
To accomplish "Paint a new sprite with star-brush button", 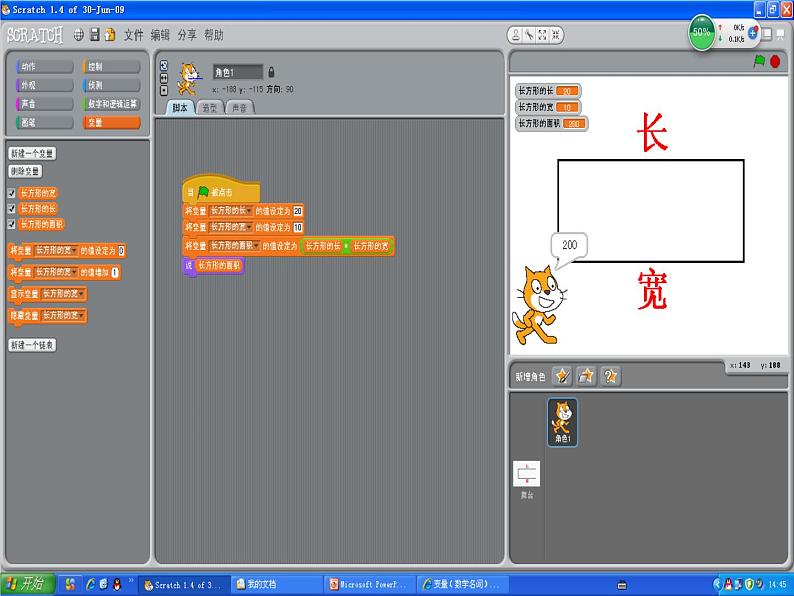I will click(562, 376).
